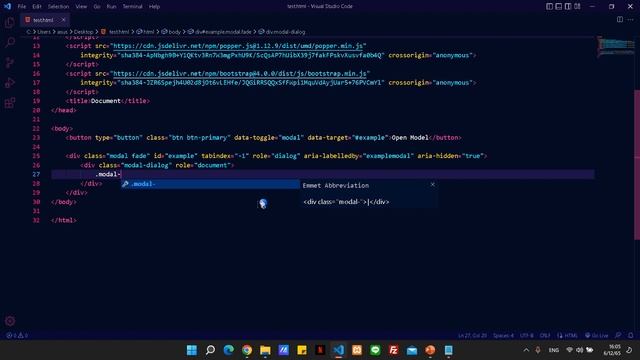Viewport: 640px width, 360px height.
Task: Open the notifications bell
Action: click(x=631, y=336)
